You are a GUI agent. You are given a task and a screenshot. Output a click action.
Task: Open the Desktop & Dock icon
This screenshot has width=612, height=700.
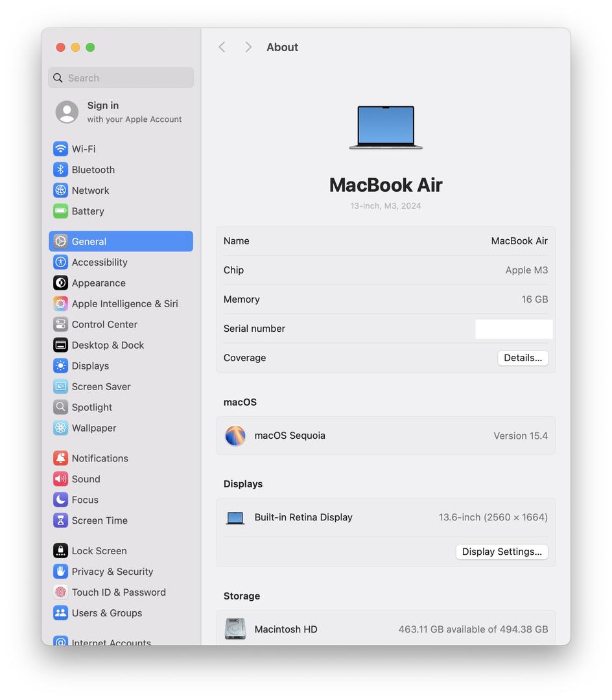coord(60,345)
